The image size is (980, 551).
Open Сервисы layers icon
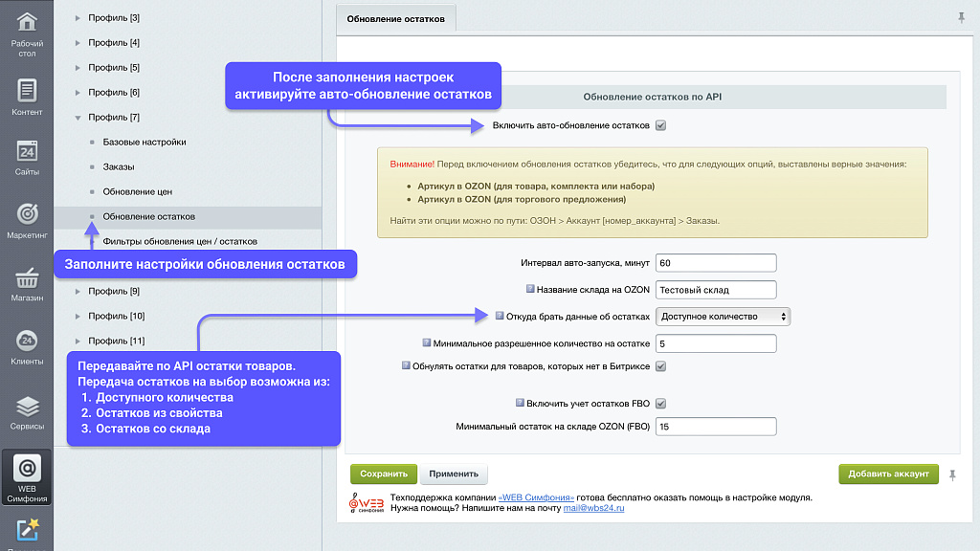point(27,410)
